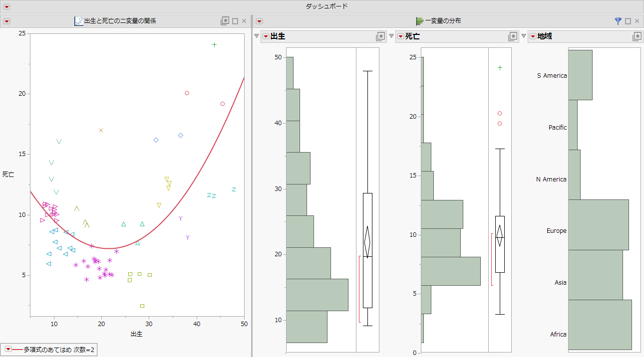Image resolution: width=644 pixels, height=357 pixels.
Task: Open the 地域 red triangle options menu
Action: point(533,36)
